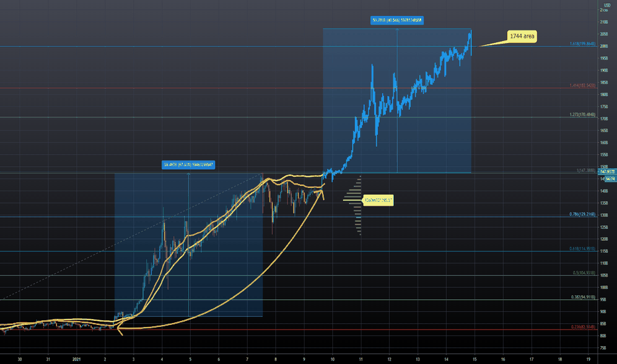Click date 17 on the time axis

tap(531, 359)
